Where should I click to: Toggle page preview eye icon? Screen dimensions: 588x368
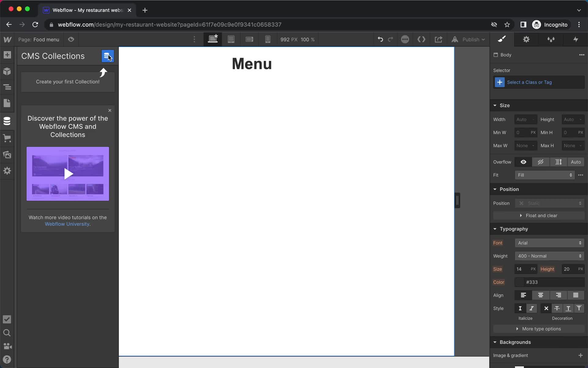(x=71, y=39)
